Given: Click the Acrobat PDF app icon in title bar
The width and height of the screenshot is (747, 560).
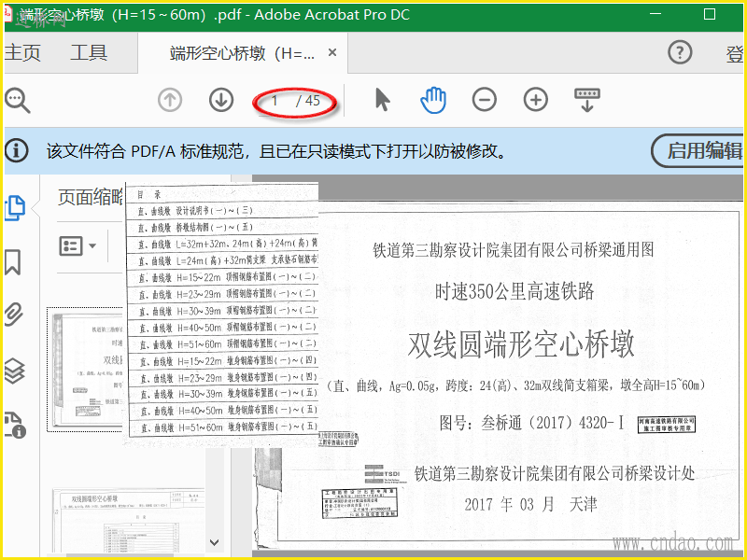Looking at the screenshot, I should tap(8, 13).
